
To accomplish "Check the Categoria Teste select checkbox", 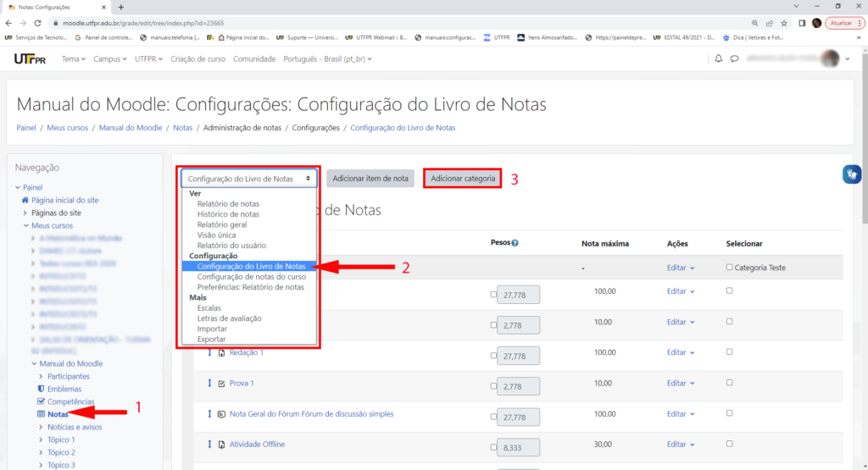I will pos(730,267).
